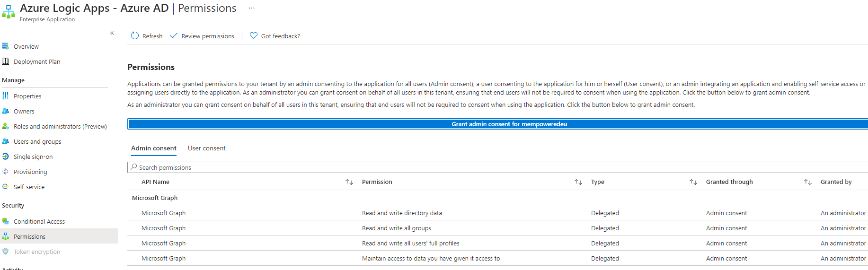The width and height of the screenshot is (868, 270).
Task: Switch to the Admin consent tab
Action: pos(154,148)
